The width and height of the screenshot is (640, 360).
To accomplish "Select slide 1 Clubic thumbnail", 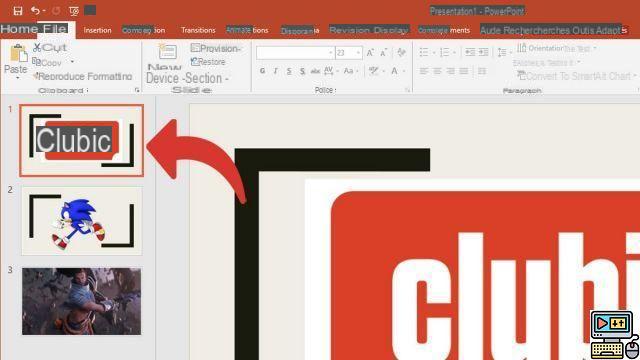I will click(x=82, y=140).
